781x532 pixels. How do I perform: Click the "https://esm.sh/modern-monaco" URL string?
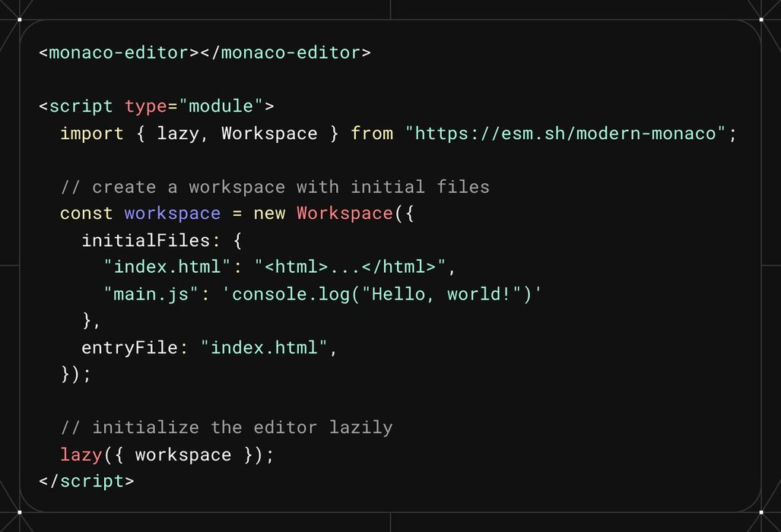pos(565,133)
